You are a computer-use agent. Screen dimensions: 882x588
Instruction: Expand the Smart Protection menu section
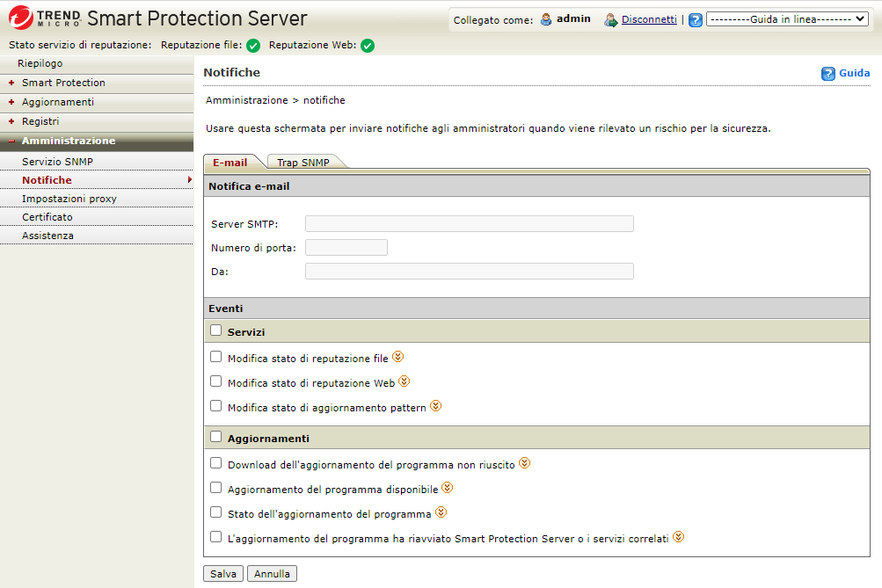pyautogui.click(x=63, y=83)
